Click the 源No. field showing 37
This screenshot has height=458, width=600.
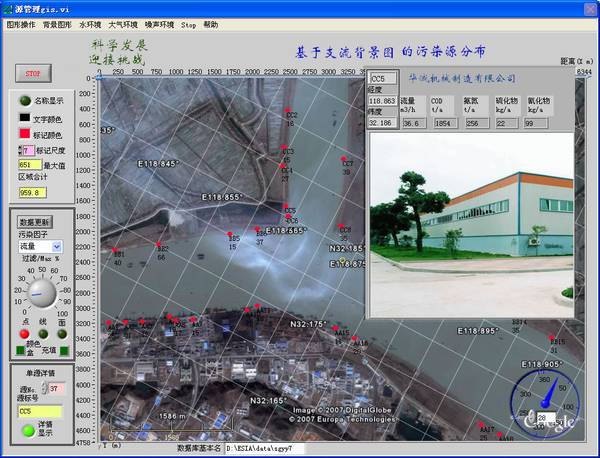point(57,388)
